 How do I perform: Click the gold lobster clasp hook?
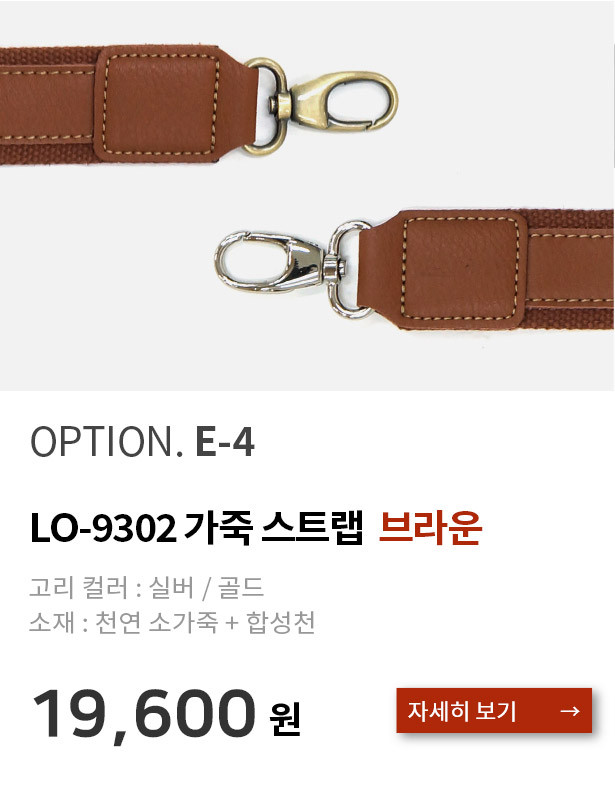(336, 103)
